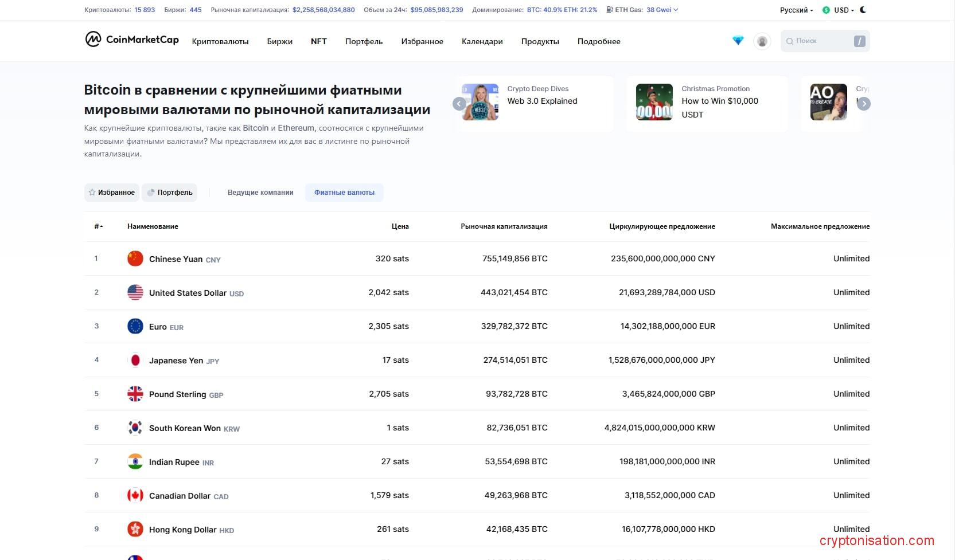
Task: Toggle dark mode moon icon
Action: point(863,10)
